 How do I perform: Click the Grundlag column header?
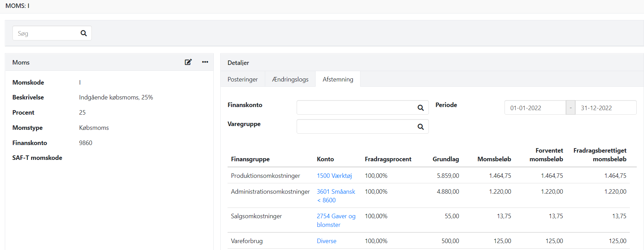[445, 159]
